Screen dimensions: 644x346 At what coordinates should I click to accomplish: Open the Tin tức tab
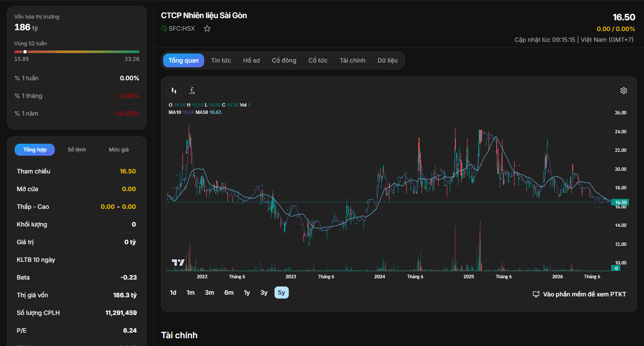[x=221, y=60]
